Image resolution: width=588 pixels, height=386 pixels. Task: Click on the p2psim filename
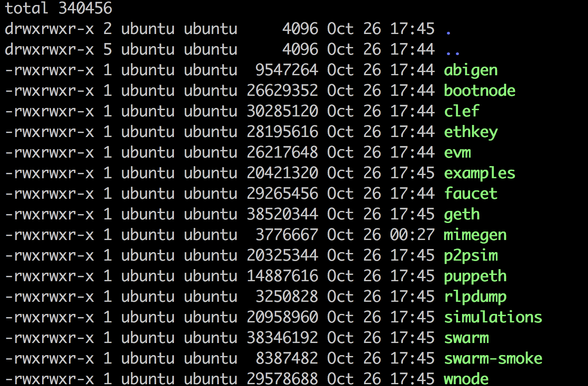tap(471, 256)
